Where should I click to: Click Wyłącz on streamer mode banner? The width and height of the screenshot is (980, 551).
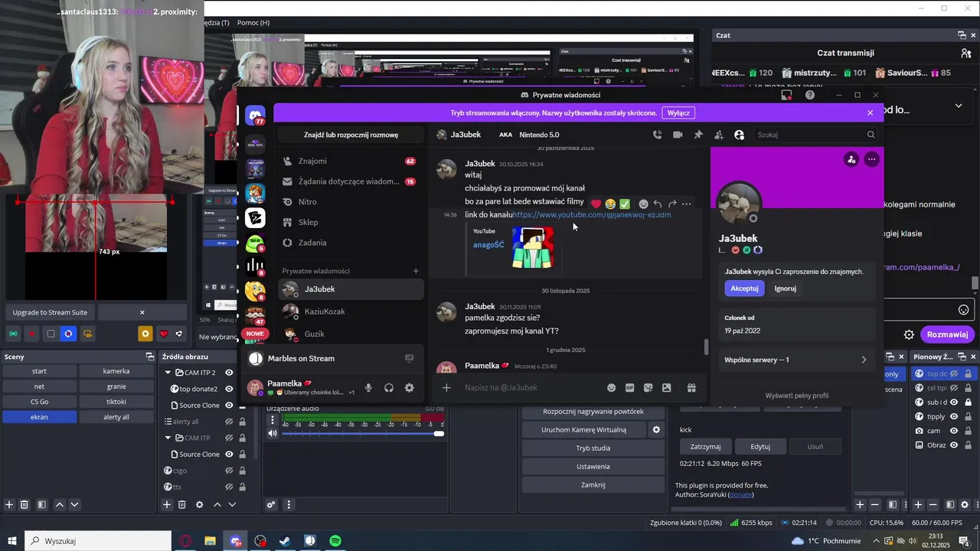pyautogui.click(x=678, y=112)
